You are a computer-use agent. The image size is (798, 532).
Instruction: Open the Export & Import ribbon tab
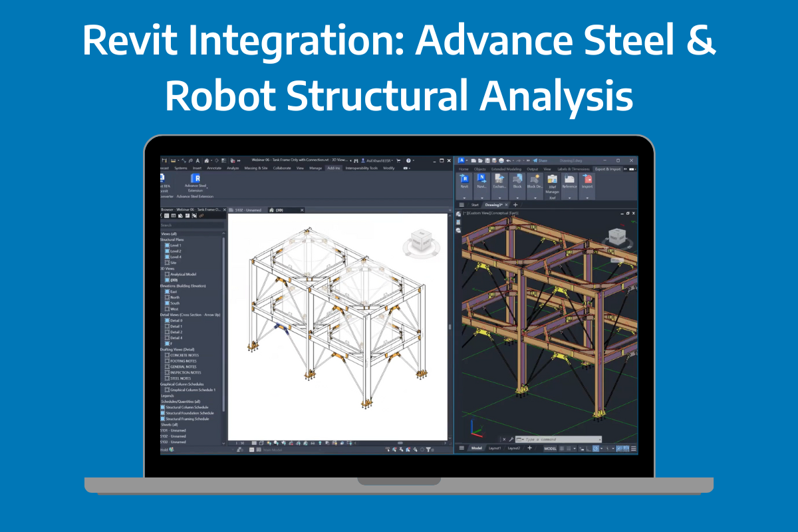coord(607,169)
